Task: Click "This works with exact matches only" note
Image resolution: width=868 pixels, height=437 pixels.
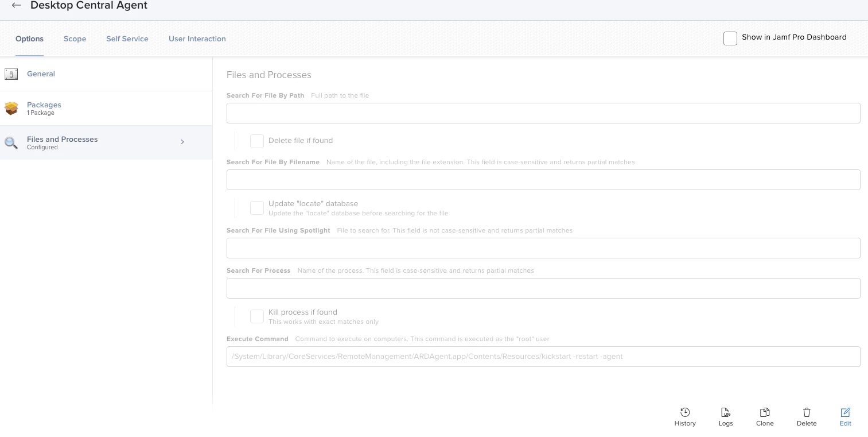Action: (x=324, y=322)
